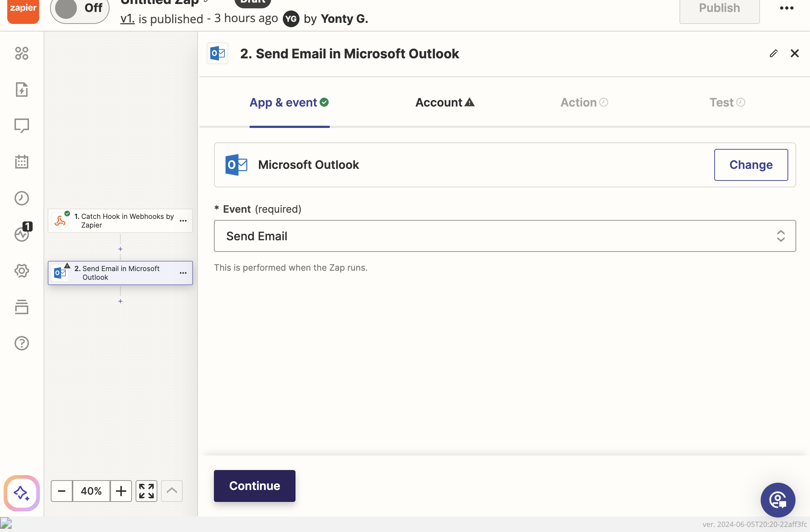The height and width of the screenshot is (532, 810).
Task: Zoom out the canvas with minus button
Action: (x=62, y=491)
